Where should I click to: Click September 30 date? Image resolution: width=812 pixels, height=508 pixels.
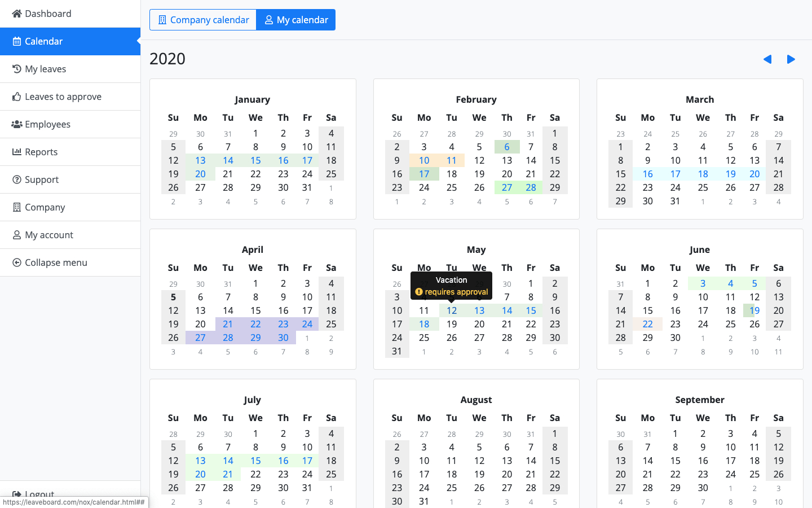click(x=703, y=488)
